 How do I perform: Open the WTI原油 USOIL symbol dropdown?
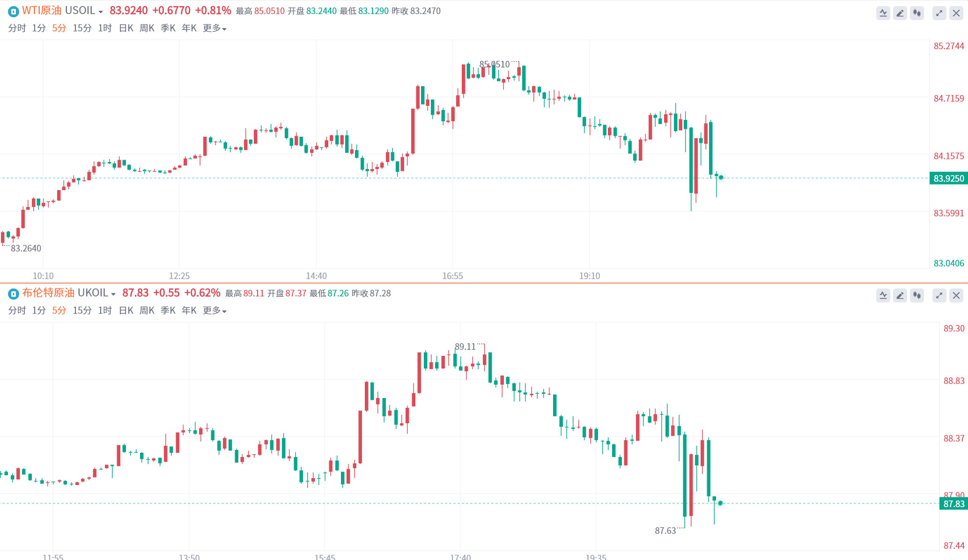[100, 12]
